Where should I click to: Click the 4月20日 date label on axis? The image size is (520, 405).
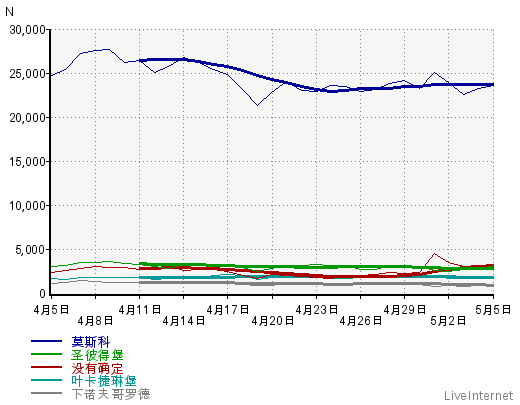[x=272, y=321]
